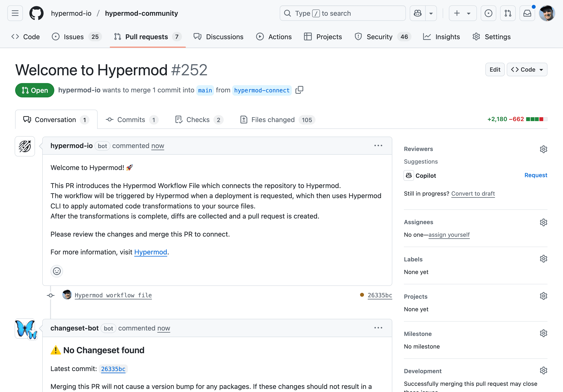
Task: Open the Actions tab
Action: click(x=274, y=37)
